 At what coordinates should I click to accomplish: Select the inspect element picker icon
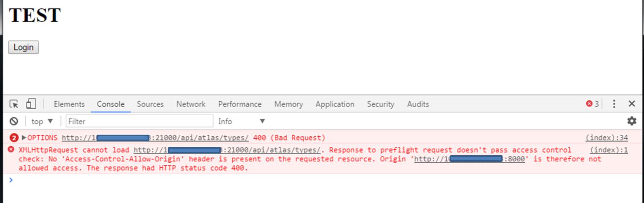coord(14,104)
